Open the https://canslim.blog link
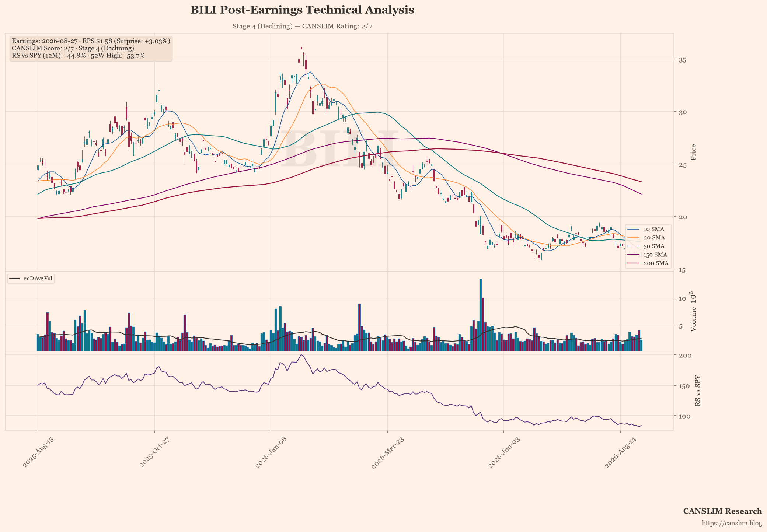Viewport: 767px width, 532px height. click(x=732, y=523)
